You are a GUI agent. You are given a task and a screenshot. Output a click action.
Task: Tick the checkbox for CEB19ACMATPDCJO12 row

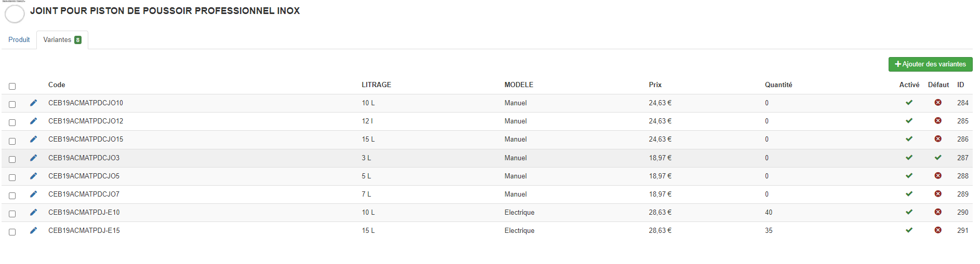12,122
